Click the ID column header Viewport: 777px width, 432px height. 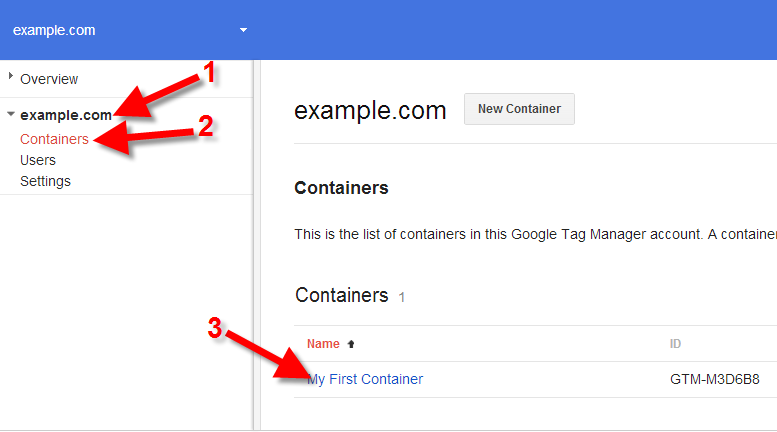(x=676, y=344)
